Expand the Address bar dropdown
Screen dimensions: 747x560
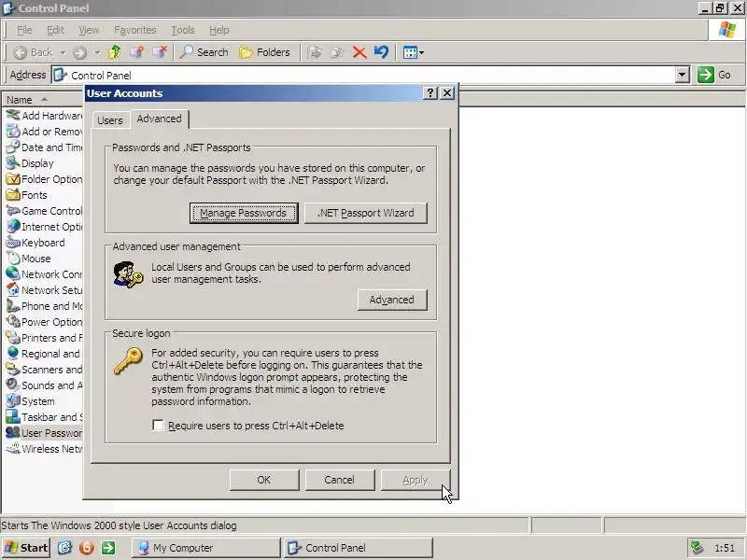pos(683,75)
